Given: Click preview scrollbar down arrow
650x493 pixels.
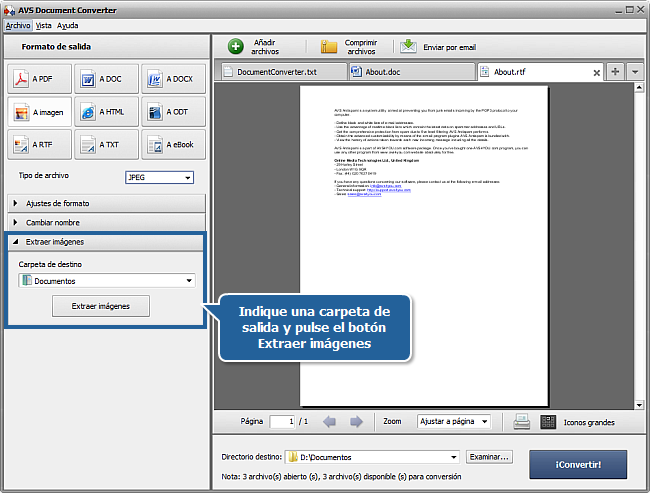Looking at the screenshot, I should (x=639, y=405).
